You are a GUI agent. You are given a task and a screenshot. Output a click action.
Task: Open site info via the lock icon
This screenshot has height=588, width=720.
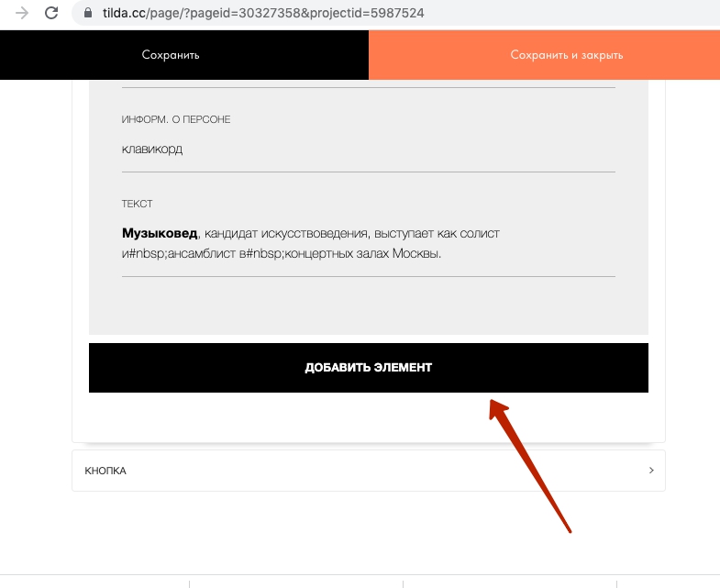tap(88, 13)
